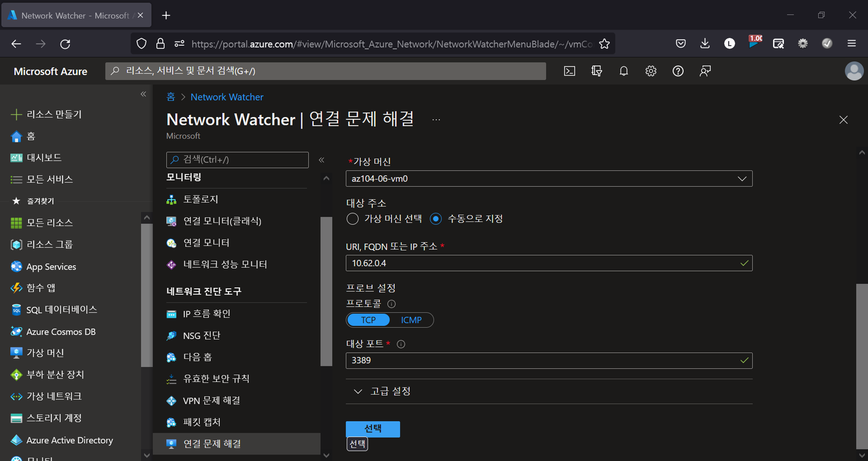The width and height of the screenshot is (868, 461).
Task: Open new browser tab
Action: (166, 16)
